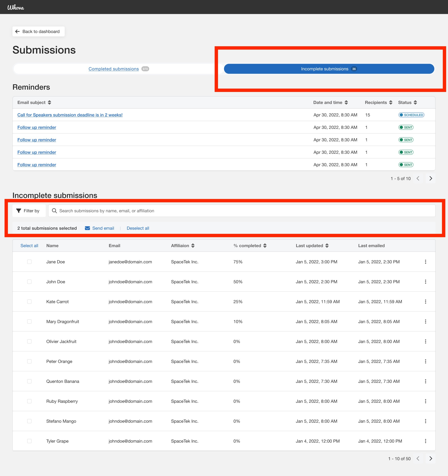This screenshot has width=448, height=476.
Task: Switch to the Completed submissions tab
Action: click(113, 69)
